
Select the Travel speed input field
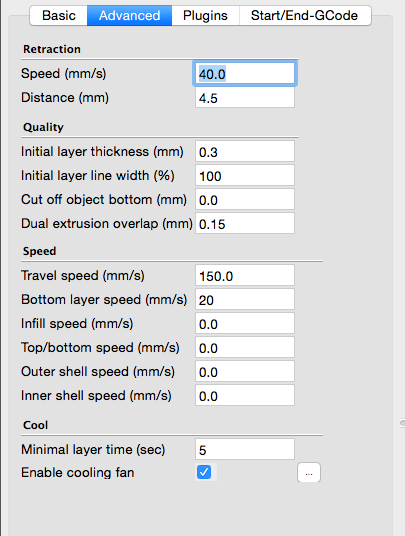click(245, 276)
